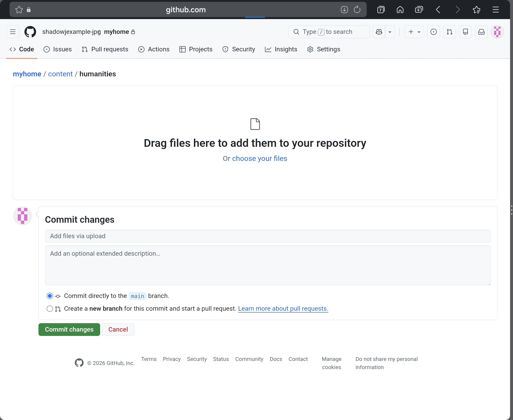This screenshot has height=420, width=513.
Task: Click the choose your files link
Action: pyautogui.click(x=259, y=158)
